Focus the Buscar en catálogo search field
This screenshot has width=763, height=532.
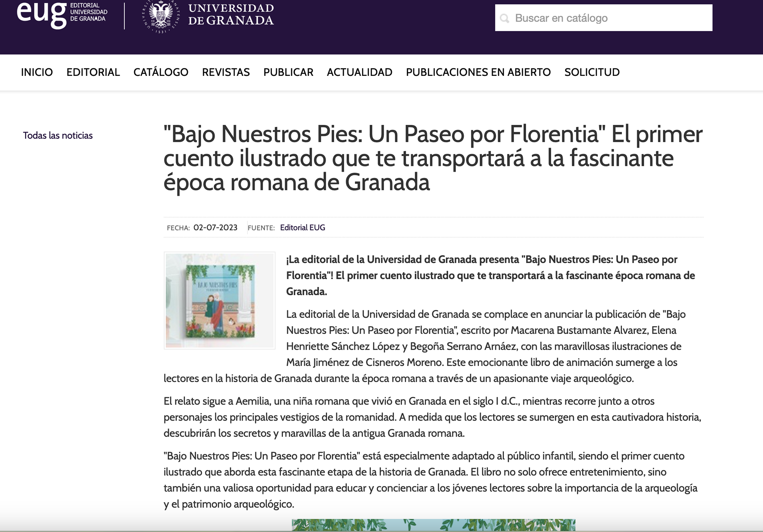(x=604, y=18)
